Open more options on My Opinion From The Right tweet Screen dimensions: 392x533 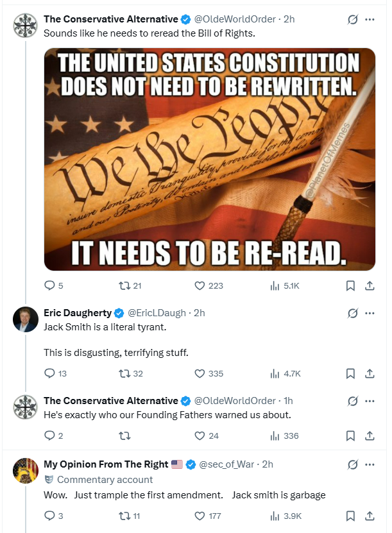[370, 464]
